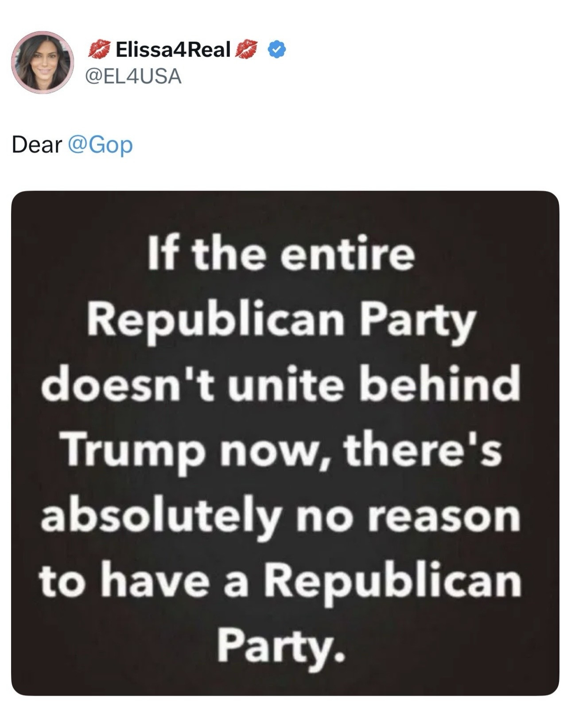
Task: Open the Elissa4Real profile avatar
Action: point(42,62)
